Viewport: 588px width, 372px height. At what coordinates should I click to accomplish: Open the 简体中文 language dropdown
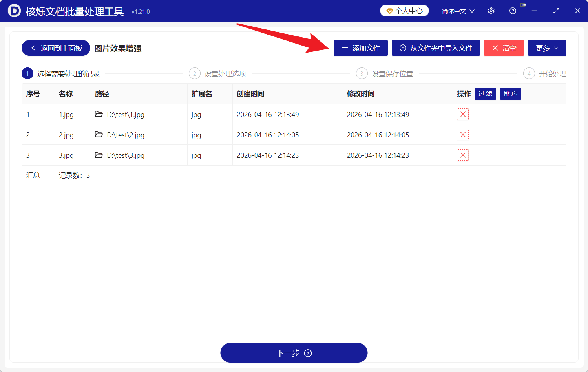click(x=458, y=11)
